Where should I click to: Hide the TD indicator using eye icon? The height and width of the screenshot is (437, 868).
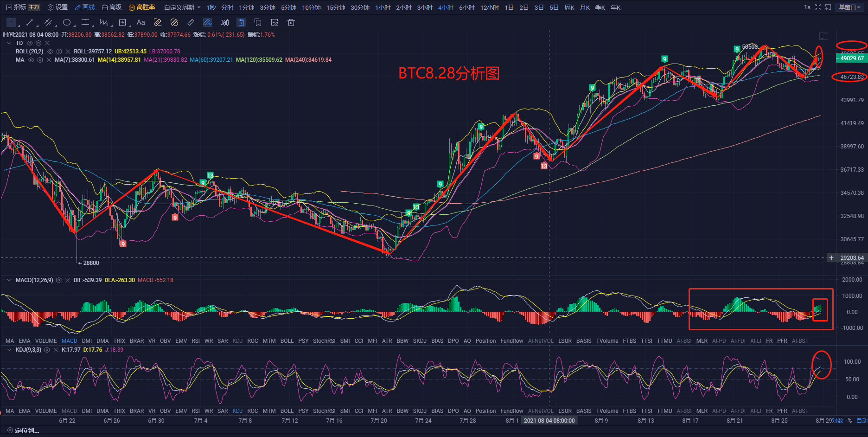(x=30, y=43)
